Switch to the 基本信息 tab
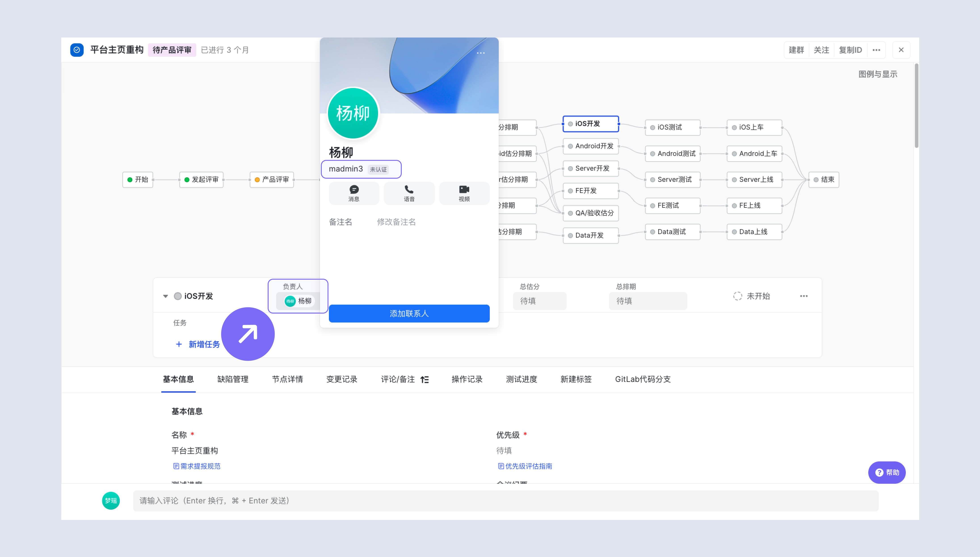 tap(178, 379)
